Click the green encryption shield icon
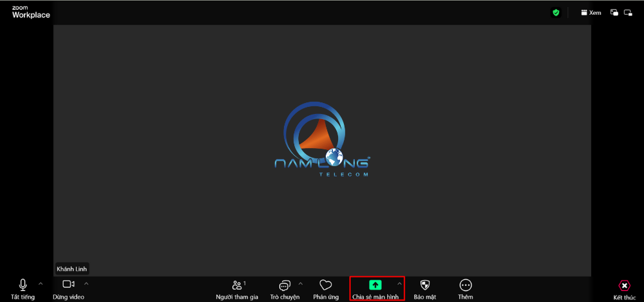Screen dimensions: 644x302 556,12
